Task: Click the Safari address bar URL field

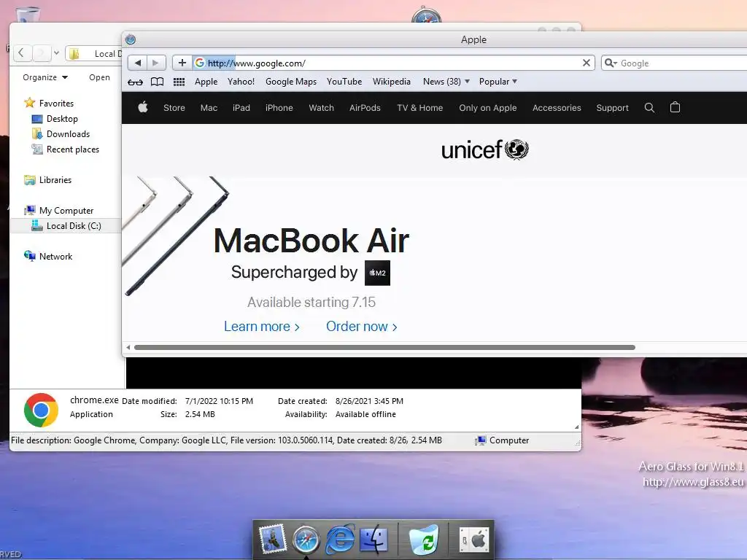Action: [393, 63]
